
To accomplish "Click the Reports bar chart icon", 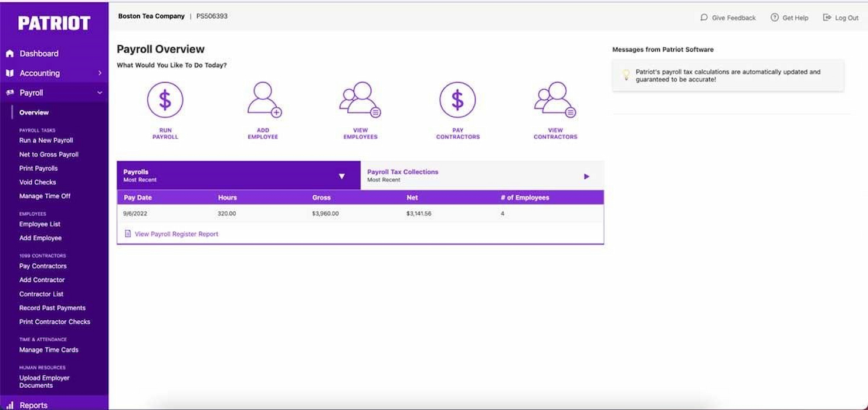I will click(x=9, y=405).
